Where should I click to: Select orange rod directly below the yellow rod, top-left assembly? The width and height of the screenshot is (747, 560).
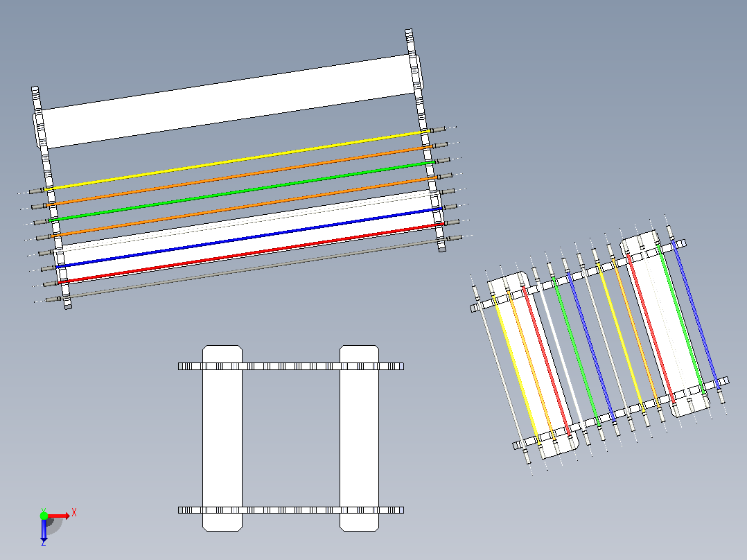[240, 175]
